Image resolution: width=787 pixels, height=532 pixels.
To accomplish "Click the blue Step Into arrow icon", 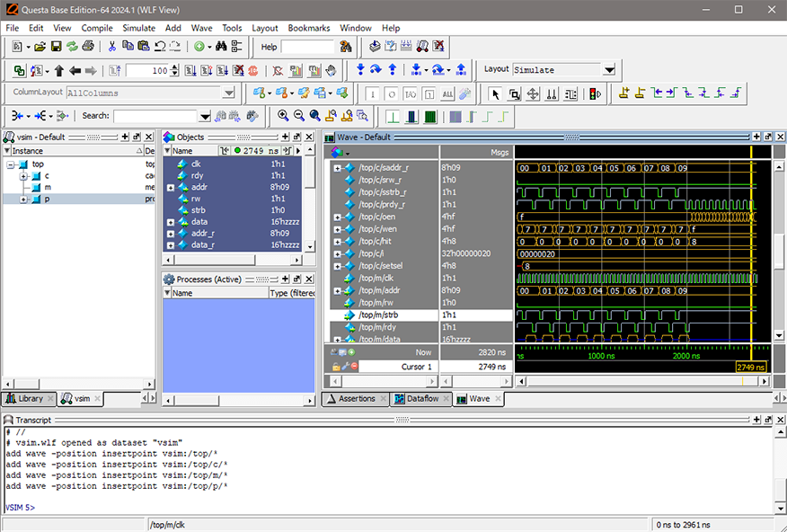I will point(360,70).
